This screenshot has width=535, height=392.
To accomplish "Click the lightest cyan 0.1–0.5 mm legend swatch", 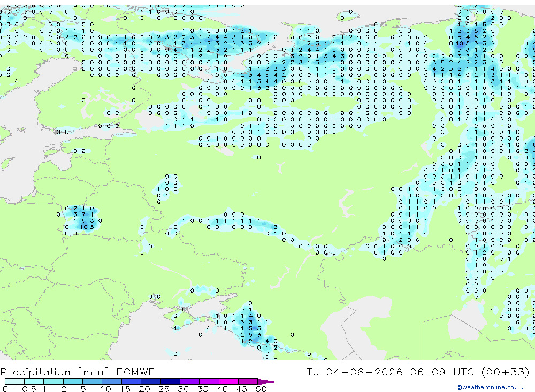I will click(14, 381).
